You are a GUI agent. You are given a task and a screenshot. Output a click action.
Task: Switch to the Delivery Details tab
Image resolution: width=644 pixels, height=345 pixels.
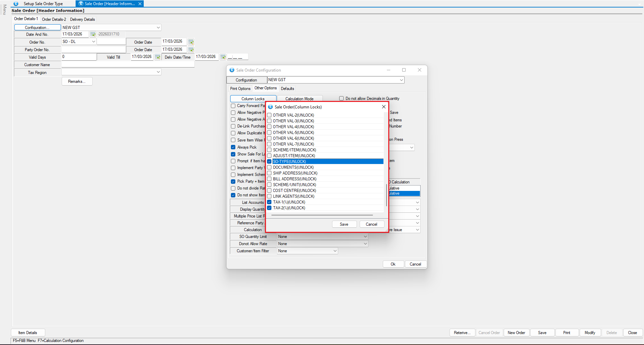pyautogui.click(x=82, y=19)
